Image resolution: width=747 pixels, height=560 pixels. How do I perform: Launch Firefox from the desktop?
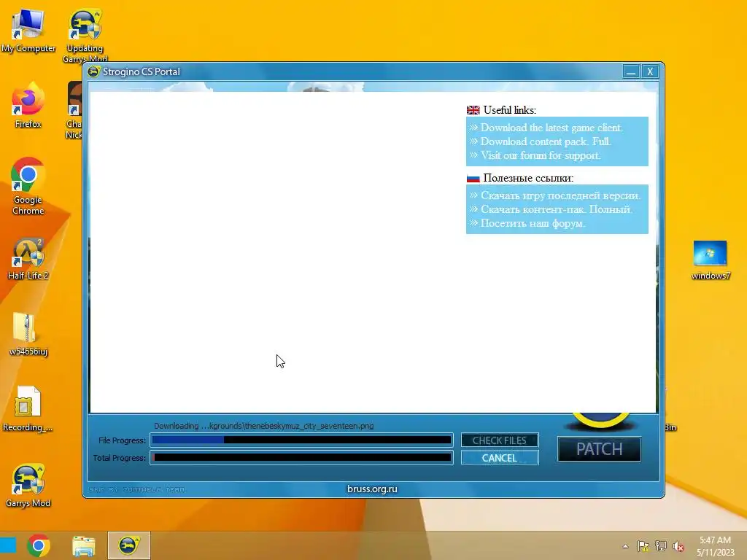pos(28,106)
